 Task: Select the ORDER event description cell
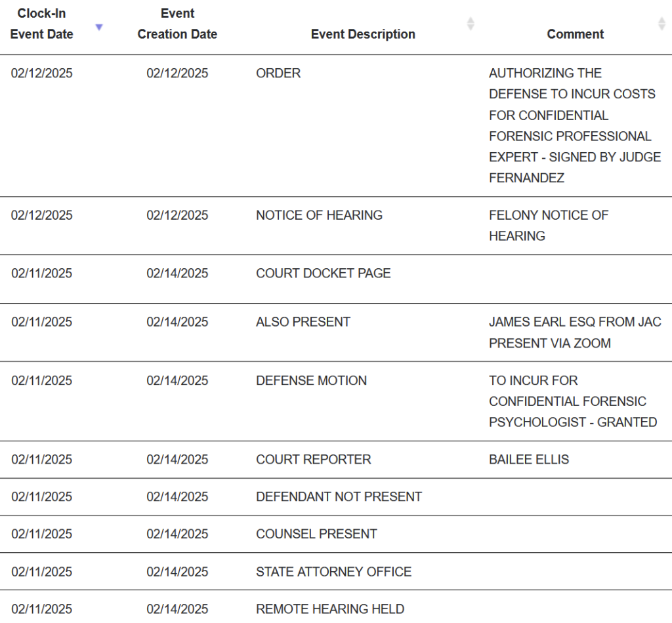(x=278, y=73)
